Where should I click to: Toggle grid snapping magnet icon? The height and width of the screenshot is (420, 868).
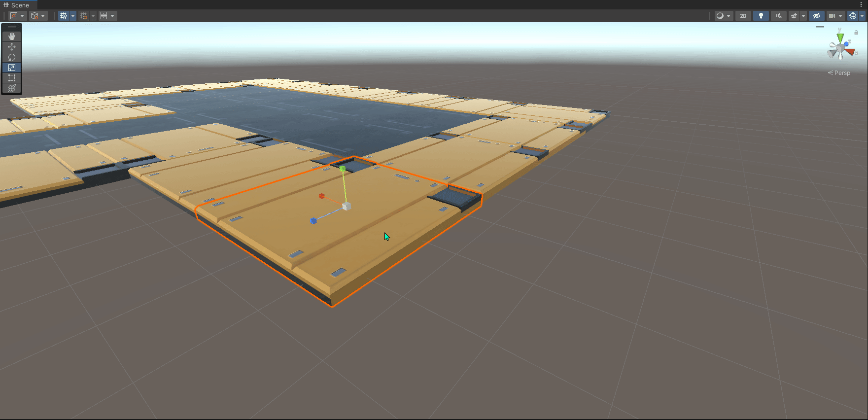(x=84, y=16)
